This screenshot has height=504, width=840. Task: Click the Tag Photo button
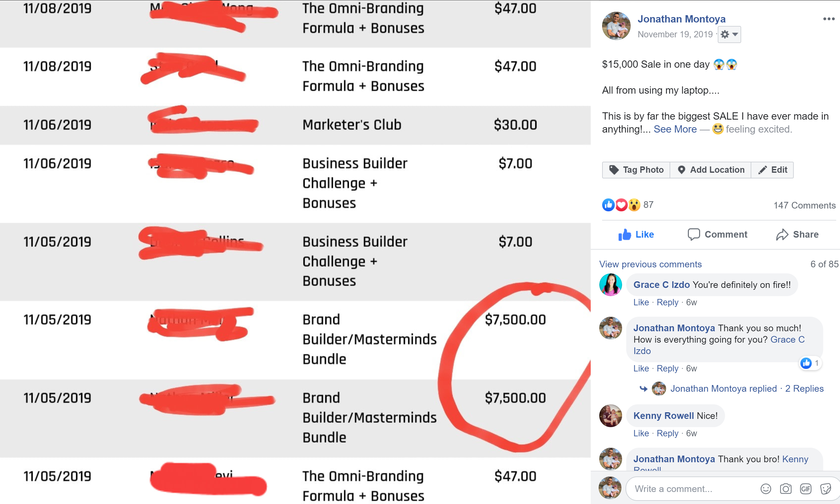(x=636, y=170)
